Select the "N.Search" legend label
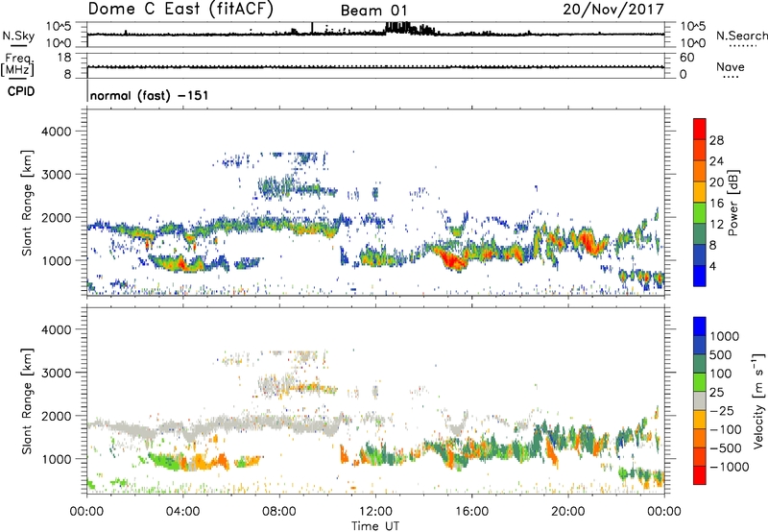 pos(741,36)
